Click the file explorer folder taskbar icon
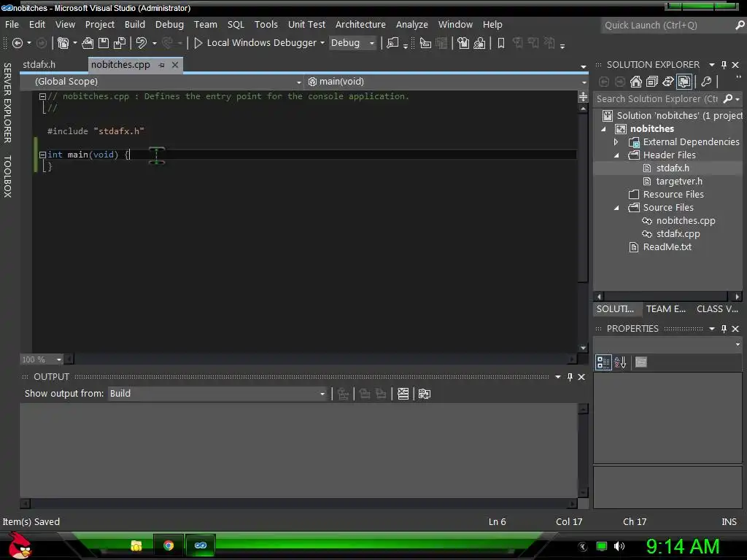 pyautogui.click(x=136, y=545)
